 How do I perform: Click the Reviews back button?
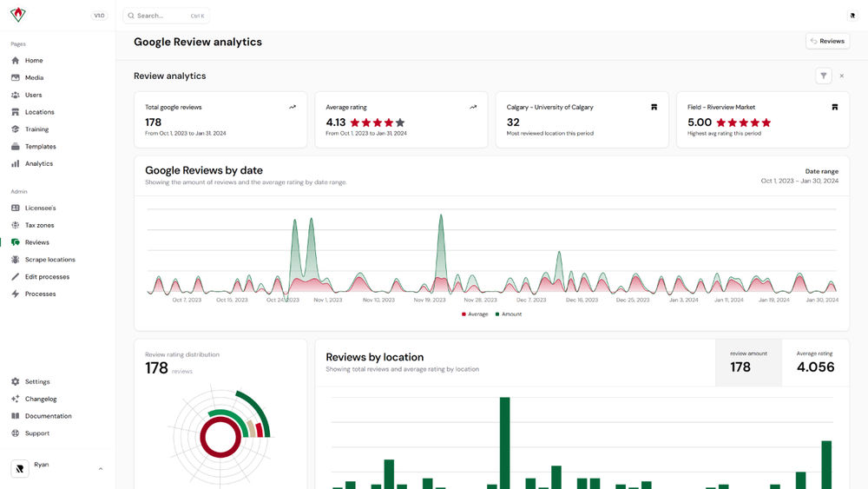[826, 41]
